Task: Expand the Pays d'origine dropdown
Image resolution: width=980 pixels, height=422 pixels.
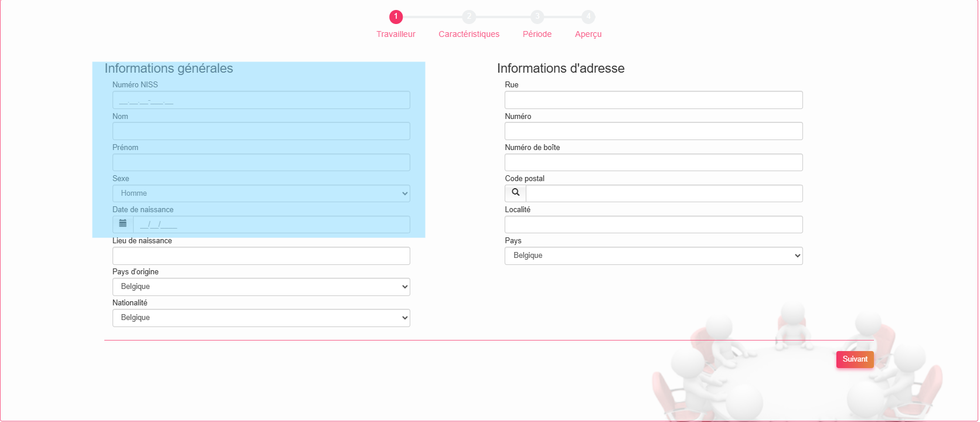Action: [261, 287]
